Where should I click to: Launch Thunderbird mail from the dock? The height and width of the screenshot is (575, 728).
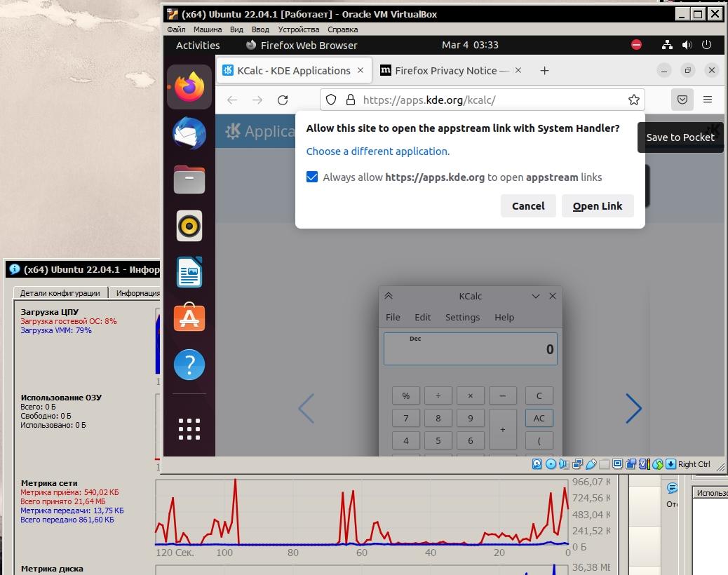coord(189,134)
